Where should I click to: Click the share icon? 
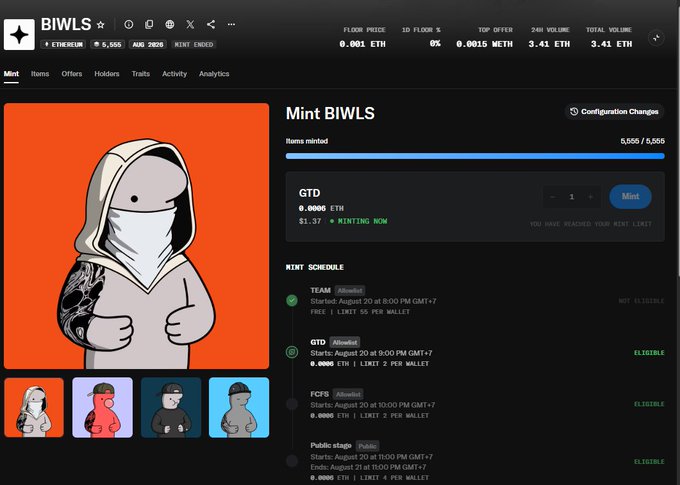coord(211,24)
